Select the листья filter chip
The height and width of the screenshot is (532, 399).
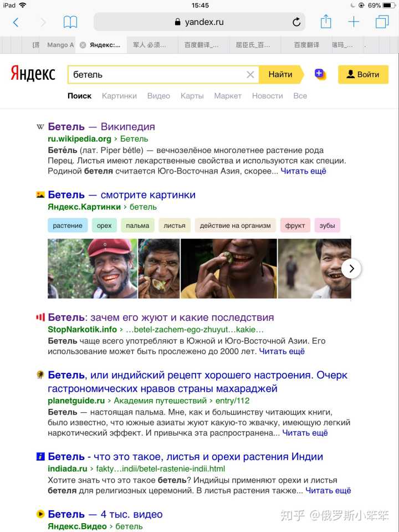[175, 226]
